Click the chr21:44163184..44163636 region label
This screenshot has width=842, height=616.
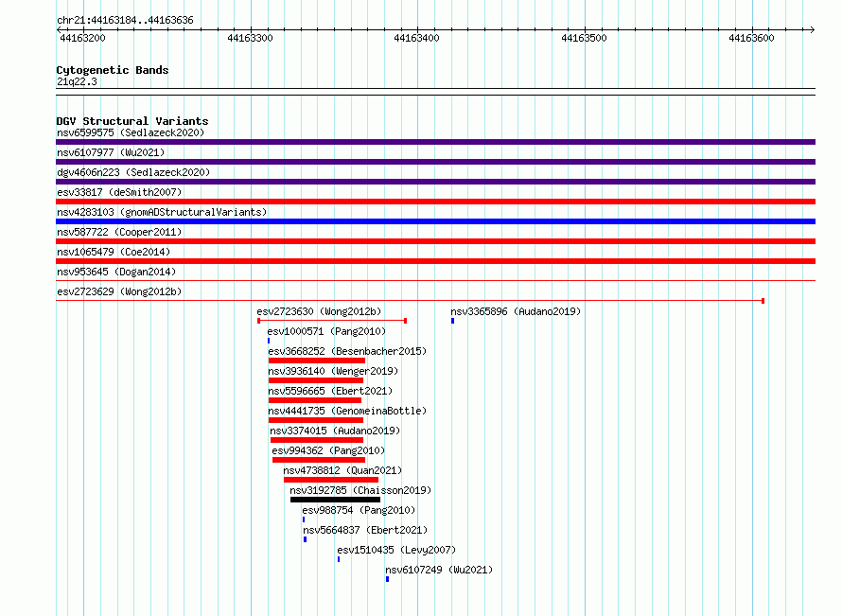click(125, 20)
